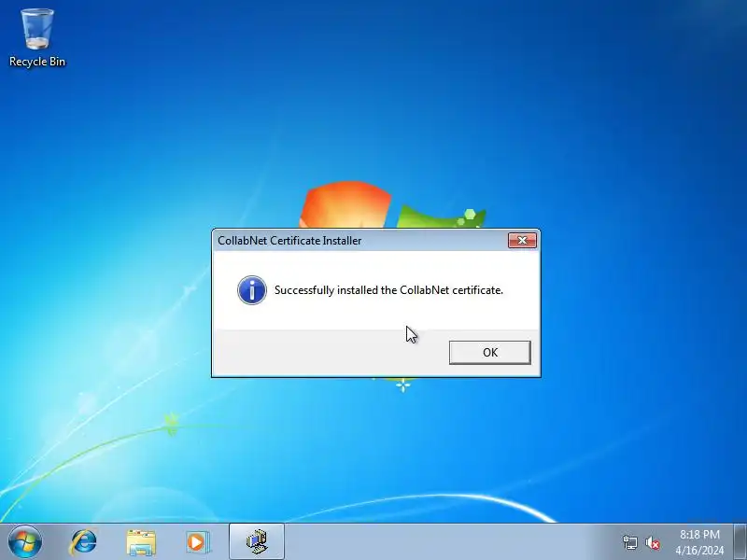
Task: Launch Windows Media Player from taskbar
Action: (197, 542)
